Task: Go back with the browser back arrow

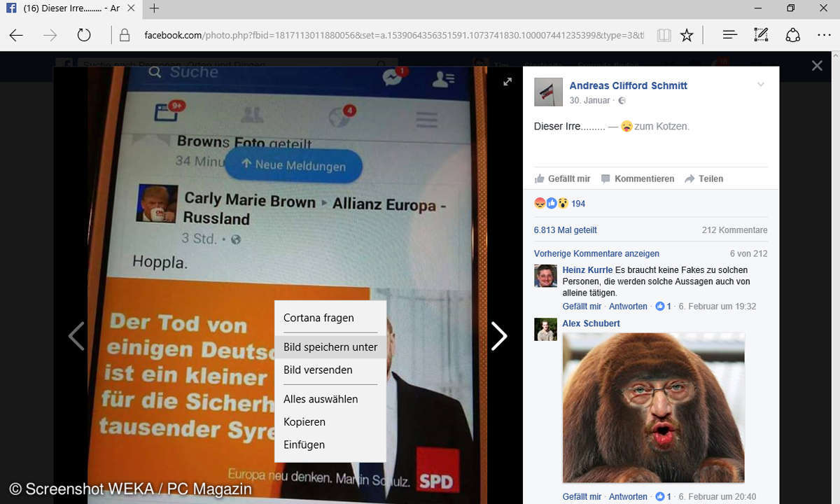Action: [16, 35]
